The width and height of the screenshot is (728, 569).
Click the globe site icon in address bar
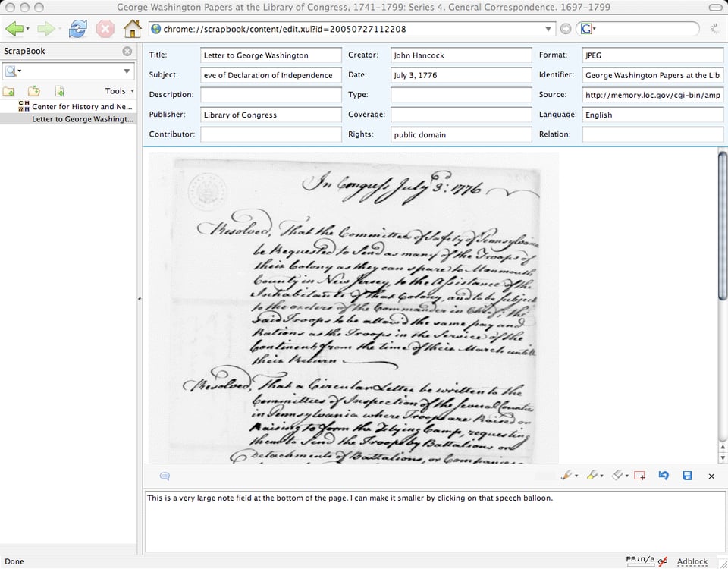[x=156, y=30]
